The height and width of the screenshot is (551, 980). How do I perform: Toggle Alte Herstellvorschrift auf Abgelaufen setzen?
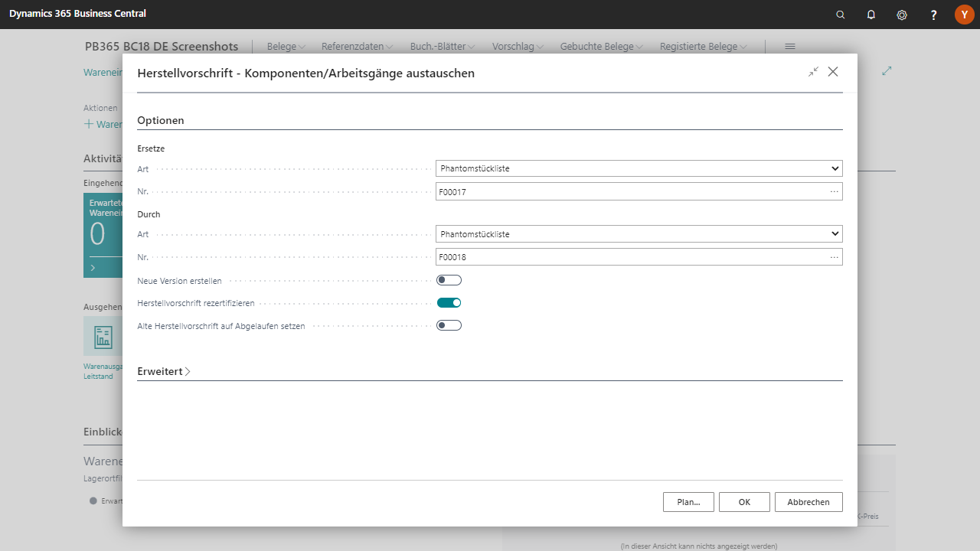449,325
